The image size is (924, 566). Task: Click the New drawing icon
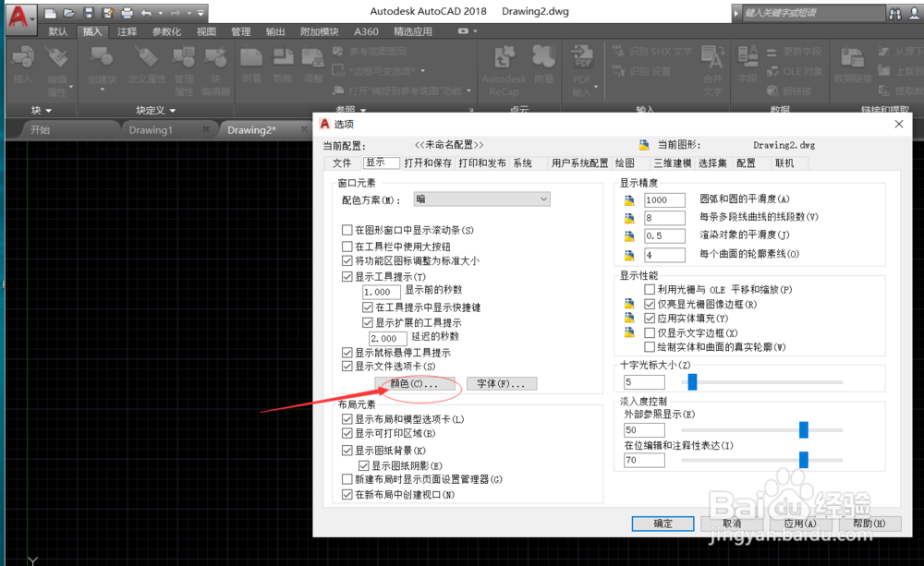51,12
